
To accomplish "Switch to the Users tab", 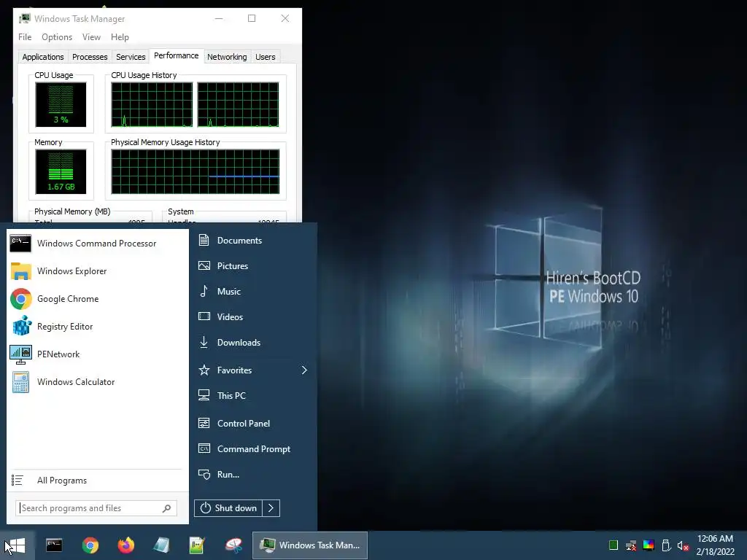I will click(x=266, y=57).
